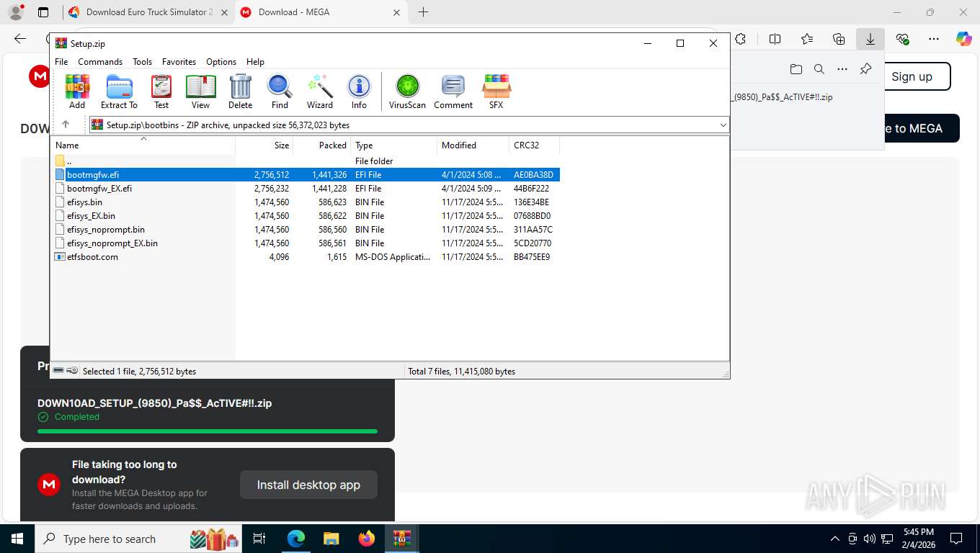Open downloads folder in downloads panel
980x553 pixels.
tap(796, 69)
